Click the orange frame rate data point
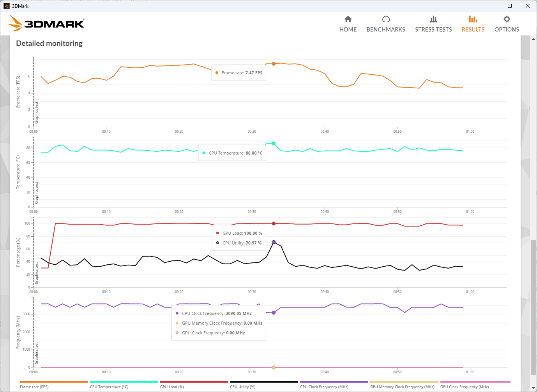This screenshot has height=392, width=537. [274, 64]
